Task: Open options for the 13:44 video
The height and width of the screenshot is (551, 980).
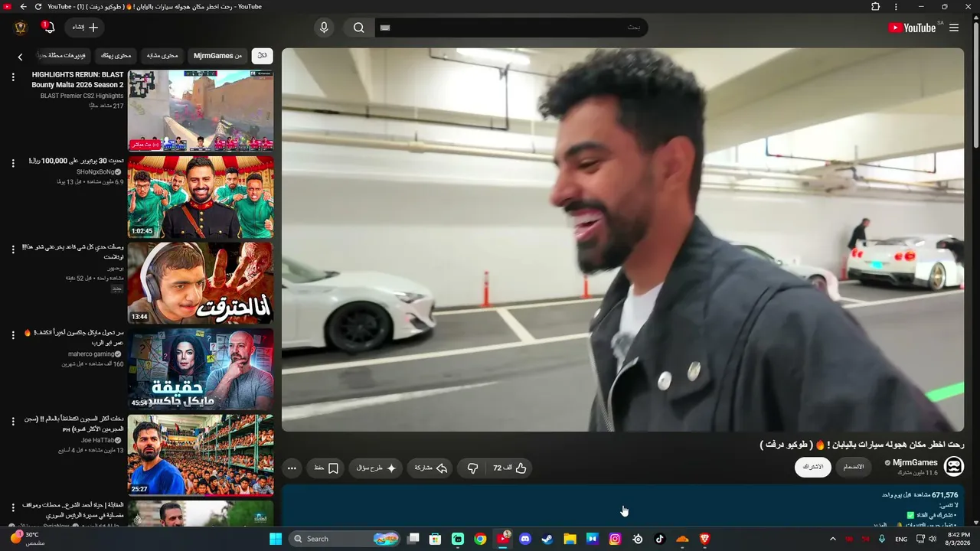Action: (x=13, y=249)
